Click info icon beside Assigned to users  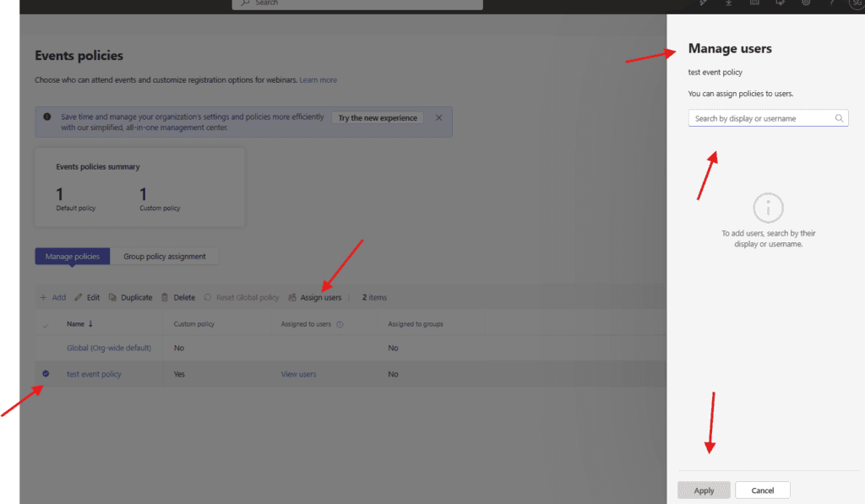click(340, 324)
